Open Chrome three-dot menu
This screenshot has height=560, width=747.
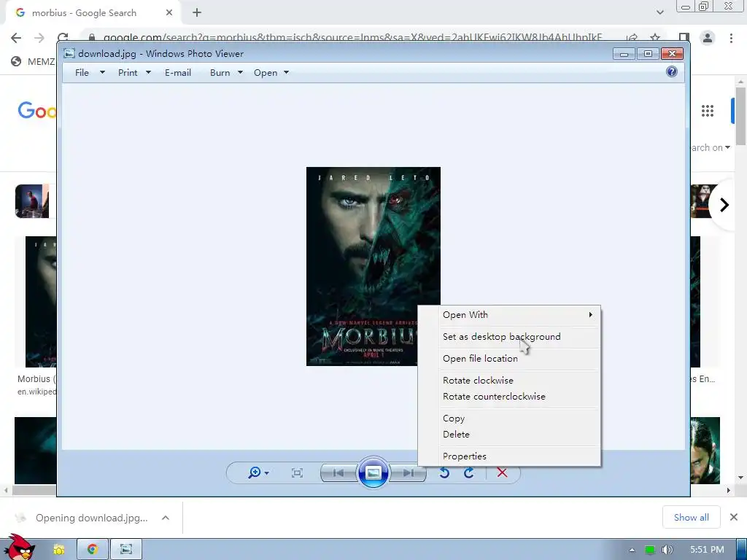point(731,38)
